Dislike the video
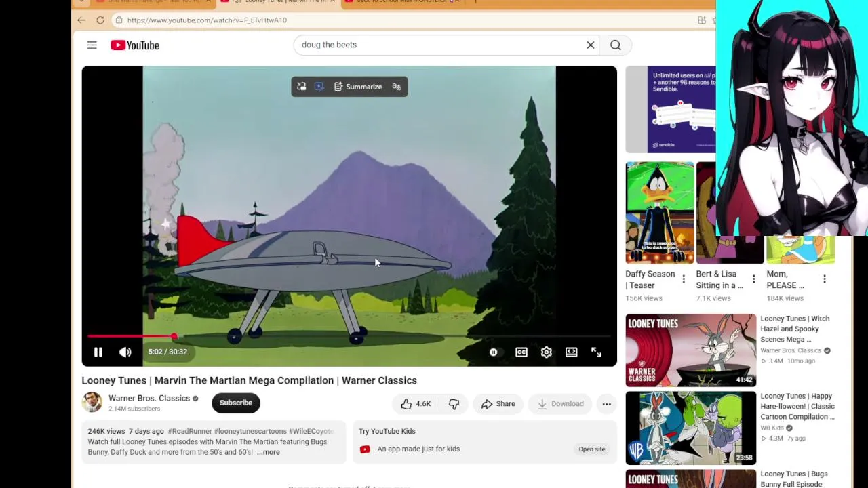 tap(454, 404)
